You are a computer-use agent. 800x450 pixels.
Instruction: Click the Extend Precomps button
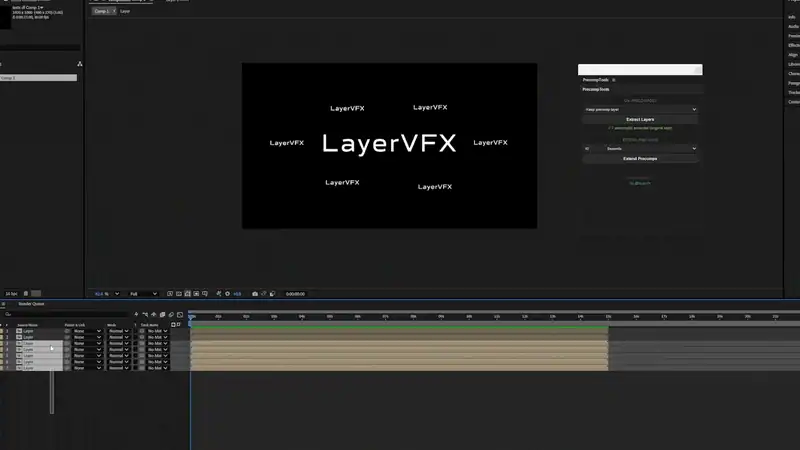[x=640, y=159]
